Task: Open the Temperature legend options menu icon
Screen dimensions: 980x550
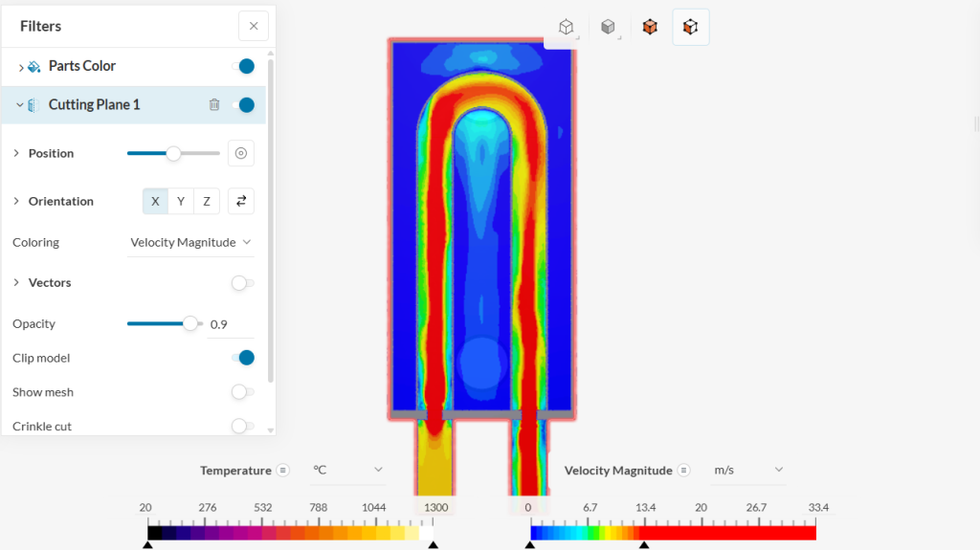Action: point(283,471)
